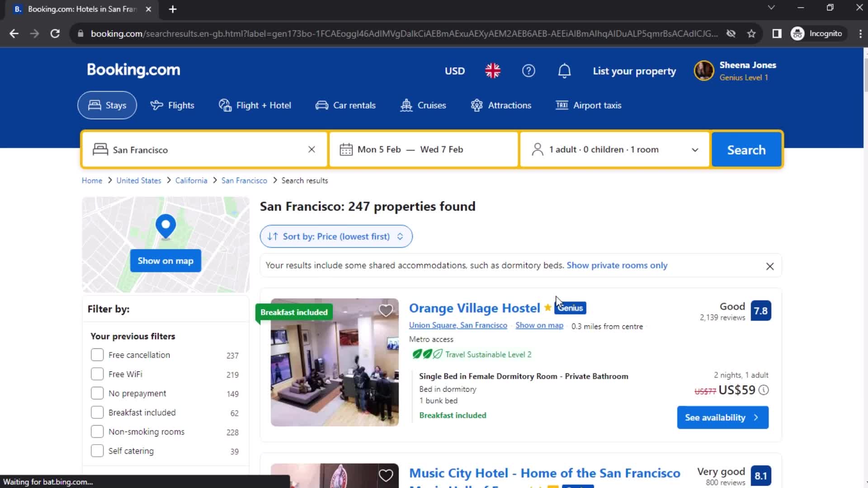
Task: Enable Non-smoking rooms filter
Action: pos(97,432)
